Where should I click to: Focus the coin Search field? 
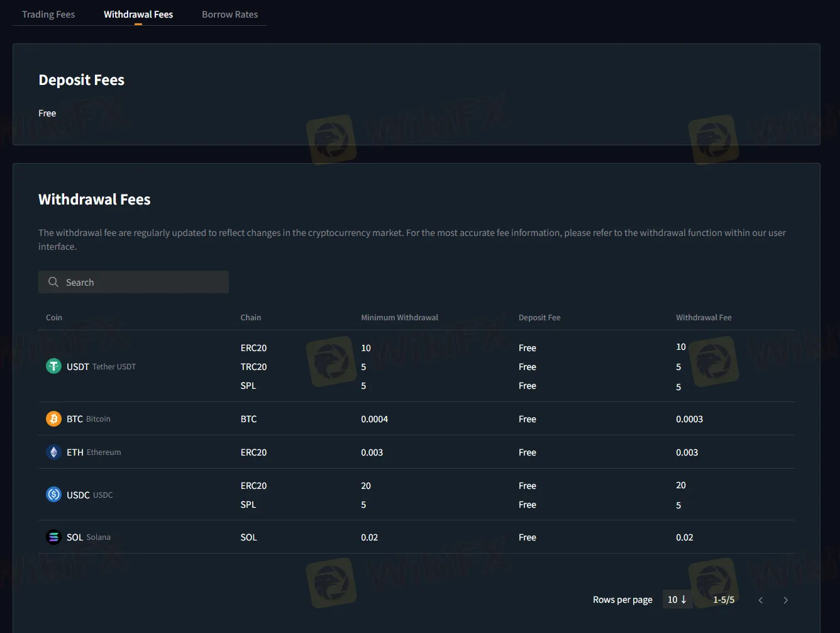(133, 282)
